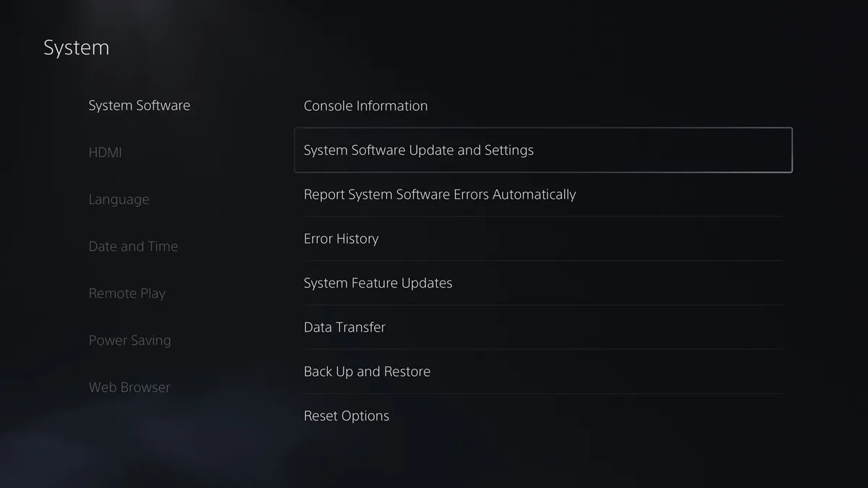Open System Software Update and Settings
The image size is (868, 488).
click(418, 150)
